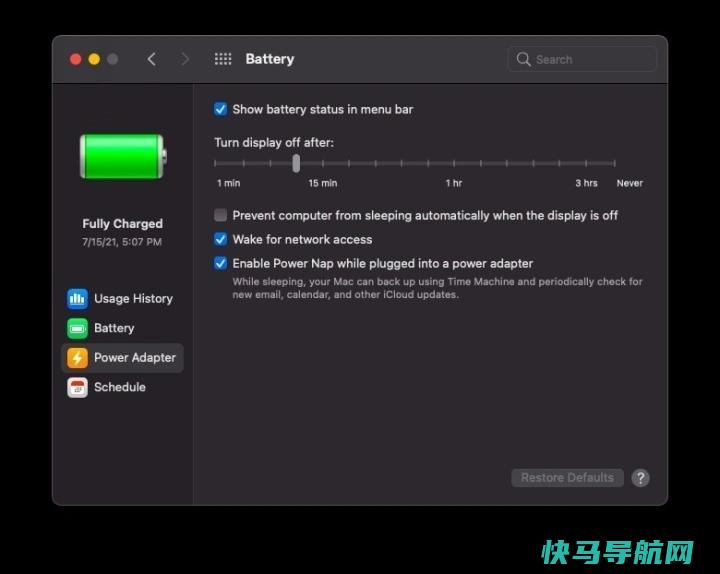This screenshot has height=574, width=720.
Task: Show all preferences grid icon
Action: pyautogui.click(x=223, y=59)
